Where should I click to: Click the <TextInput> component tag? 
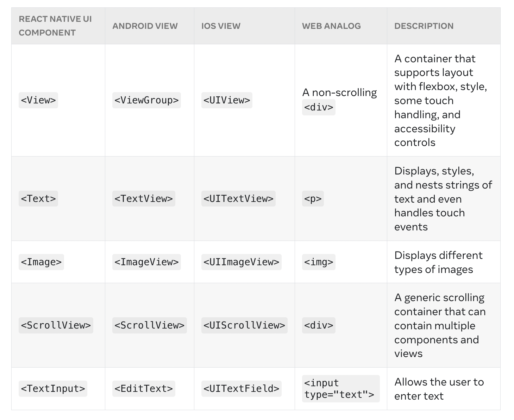[53, 389]
